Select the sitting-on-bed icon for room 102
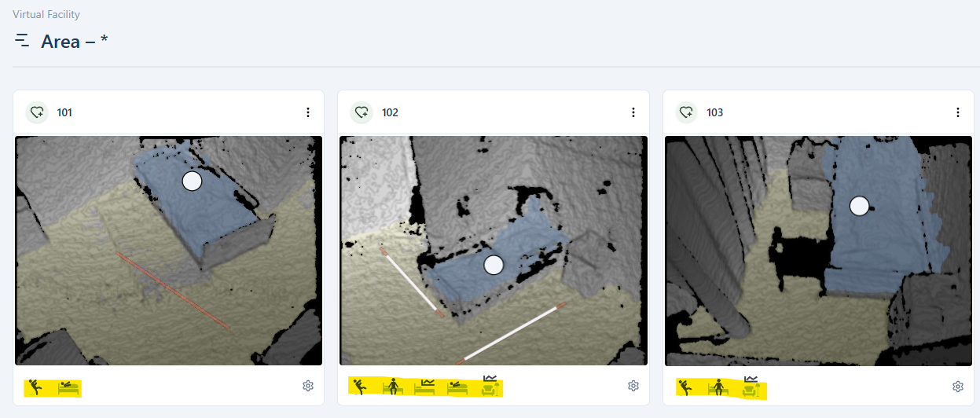The width and height of the screenshot is (980, 418). (x=392, y=387)
